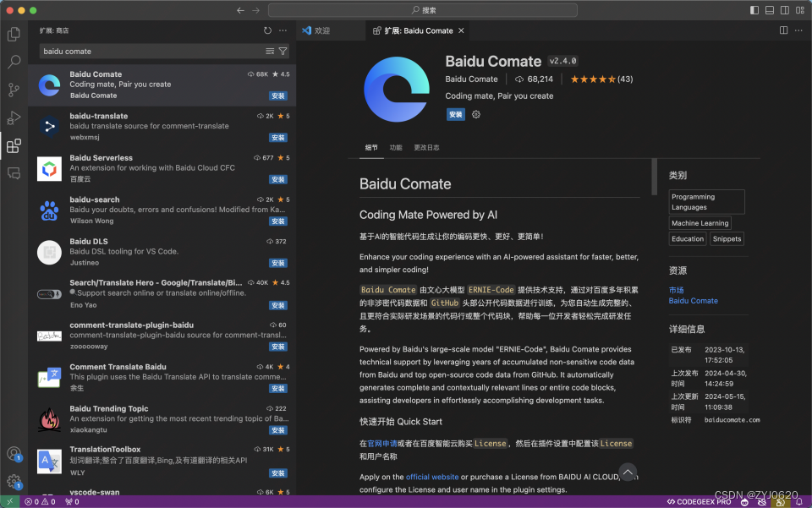Split the editor to the right
Viewport: 812px width, 508px height.
pyautogui.click(x=783, y=30)
